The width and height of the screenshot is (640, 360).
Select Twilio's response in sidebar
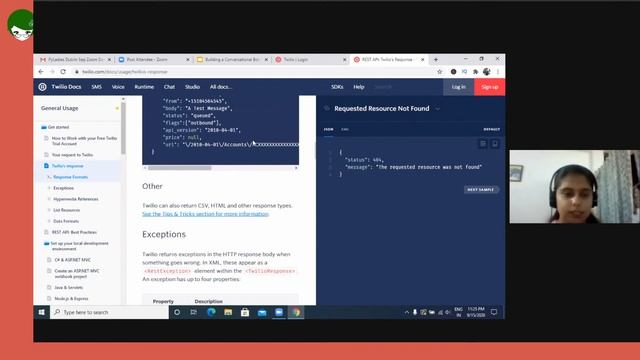pyautogui.click(x=67, y=166)
